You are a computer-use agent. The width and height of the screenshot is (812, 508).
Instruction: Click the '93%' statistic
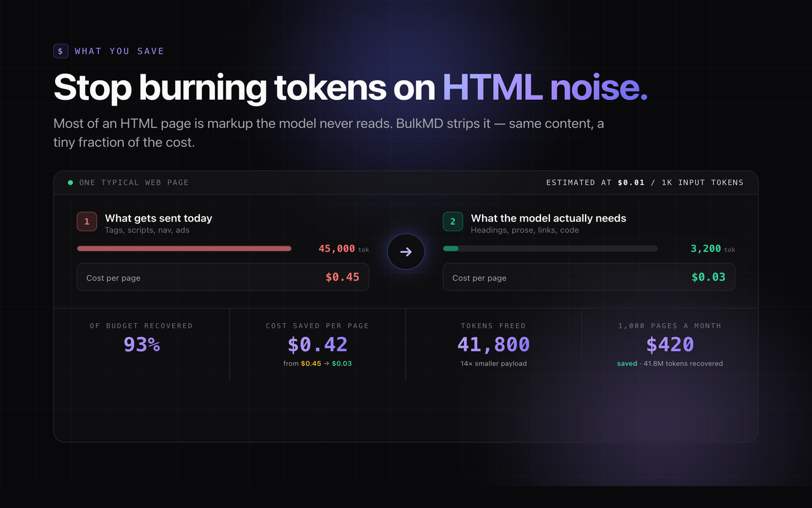(141, 344)
